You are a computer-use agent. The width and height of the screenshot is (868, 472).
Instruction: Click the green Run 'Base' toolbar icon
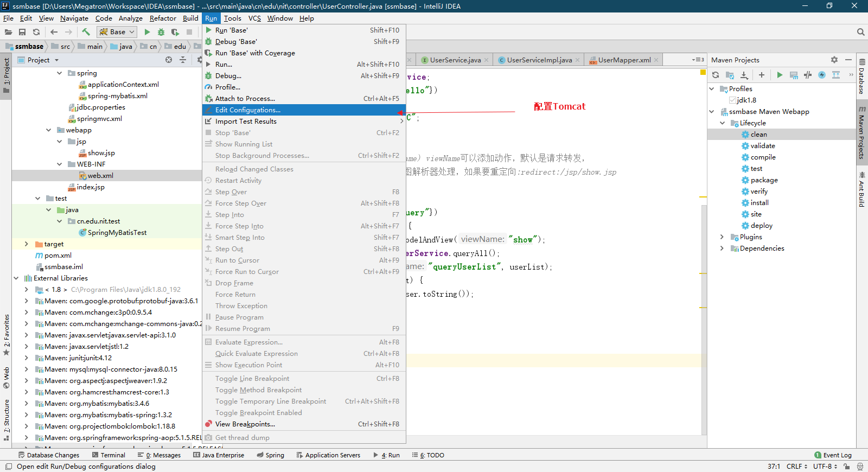pyautogui.click(x=147, y=32)
